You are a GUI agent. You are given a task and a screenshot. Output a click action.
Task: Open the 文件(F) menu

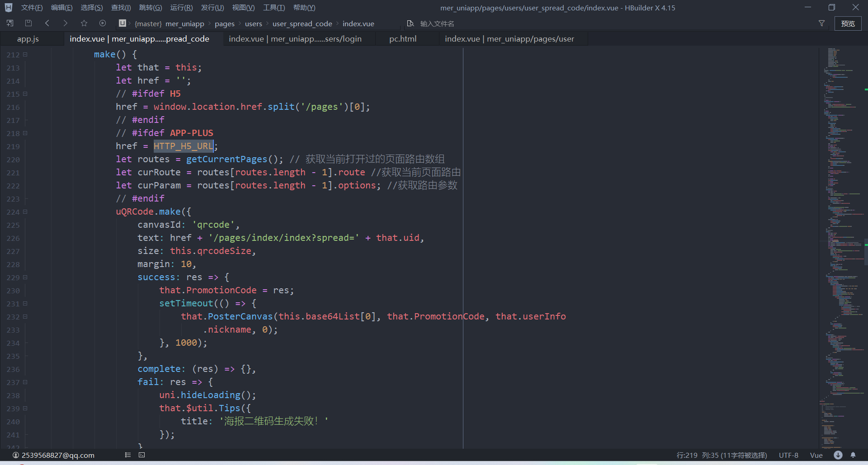[x=32, y=8]
